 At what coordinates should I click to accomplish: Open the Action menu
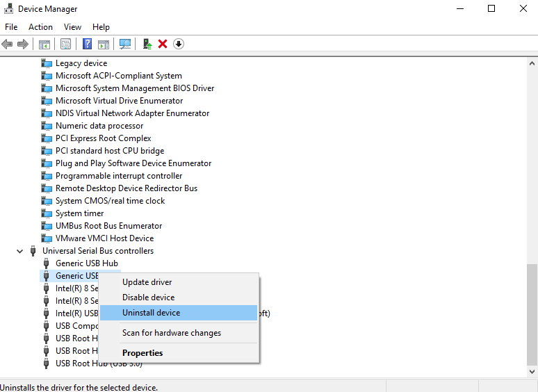click(40, 27)
